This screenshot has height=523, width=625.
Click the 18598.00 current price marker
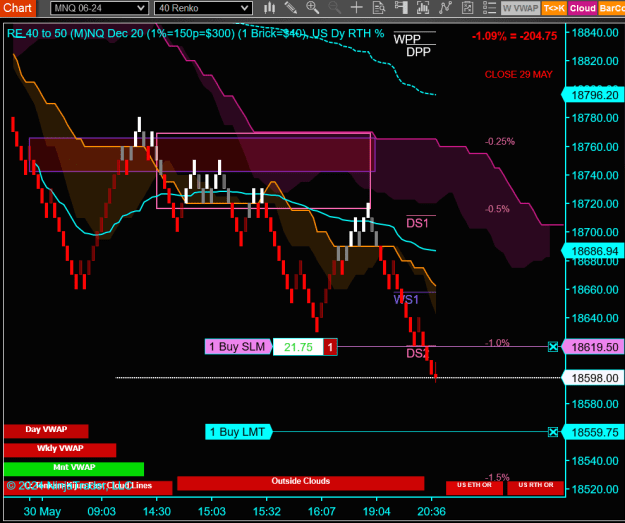593,378
